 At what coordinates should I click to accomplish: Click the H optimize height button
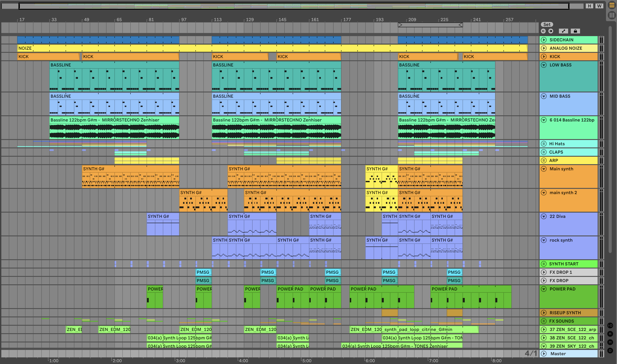[x=589, y=6]
